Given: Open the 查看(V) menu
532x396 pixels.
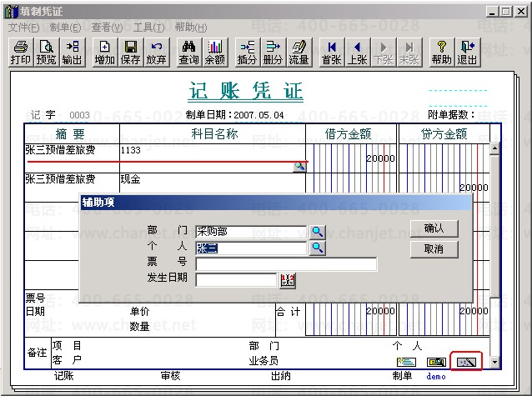Looking at the screenshot, I should click(x=107, y=28).
